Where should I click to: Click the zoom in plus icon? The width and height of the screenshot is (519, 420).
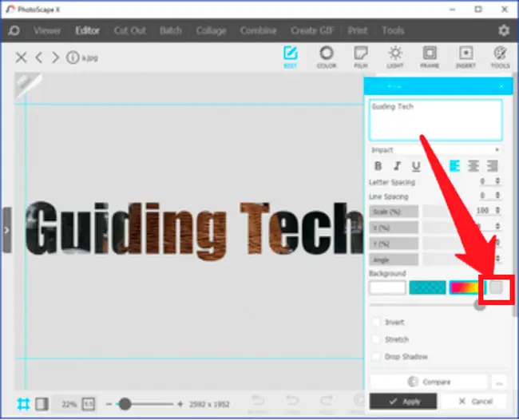point(180,404)
